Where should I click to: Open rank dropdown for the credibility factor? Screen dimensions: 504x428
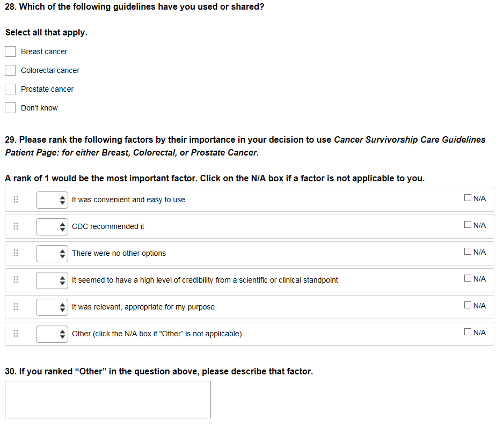52,280
